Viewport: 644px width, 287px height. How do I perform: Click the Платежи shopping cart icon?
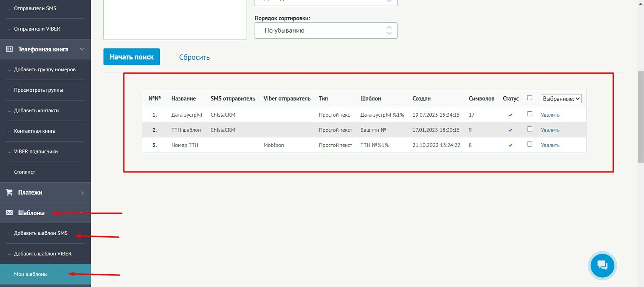[10, 192]
